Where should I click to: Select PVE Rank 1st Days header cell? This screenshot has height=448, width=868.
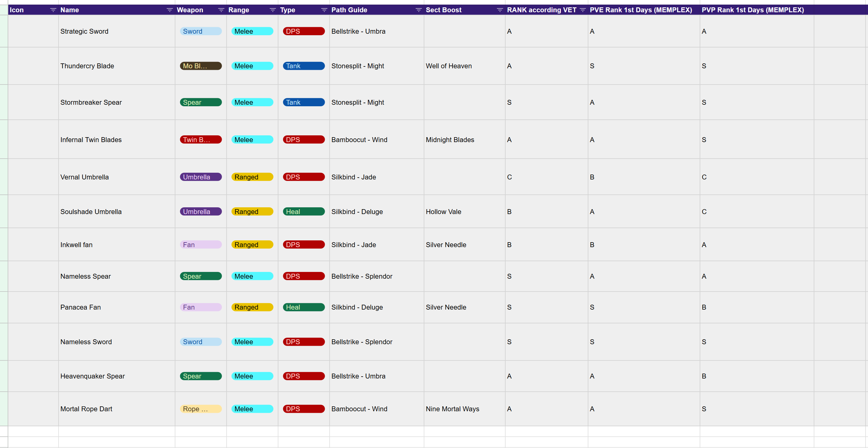point(640,10)
